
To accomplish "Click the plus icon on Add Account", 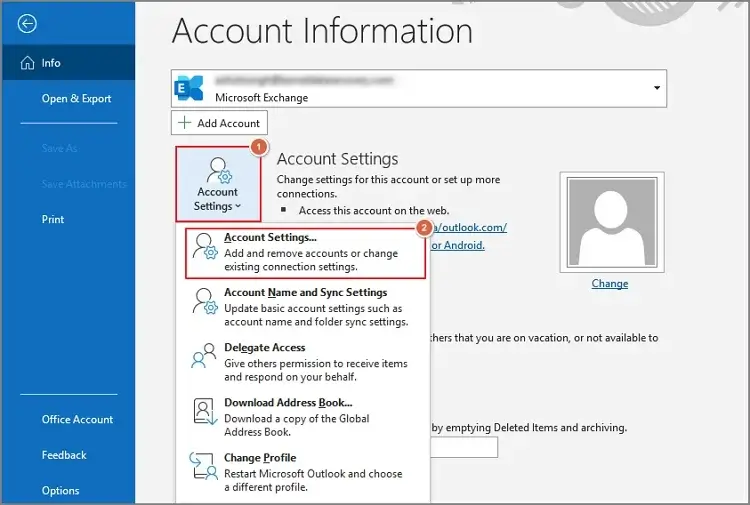I will pyautogui.click(x=184, y=123).
